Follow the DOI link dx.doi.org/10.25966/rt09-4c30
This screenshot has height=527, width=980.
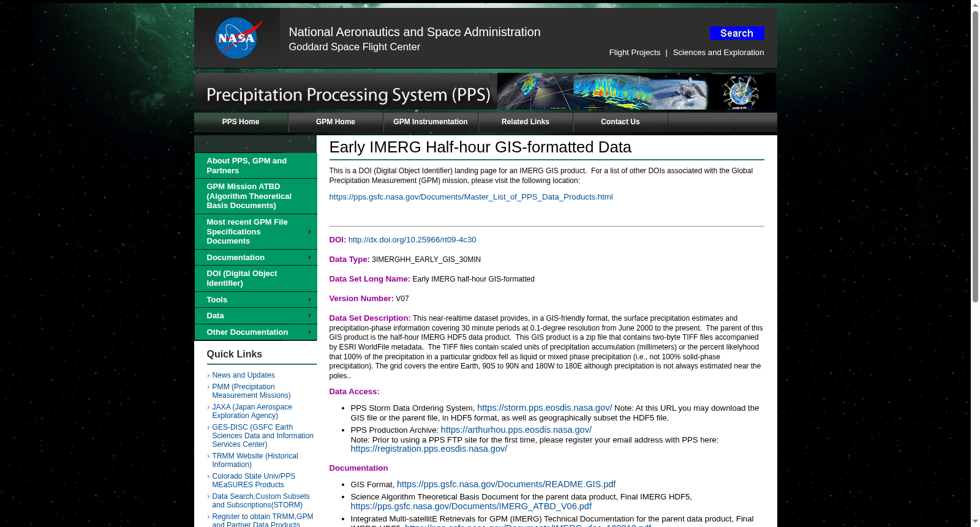pyautogui.click(x=412, y=240)
